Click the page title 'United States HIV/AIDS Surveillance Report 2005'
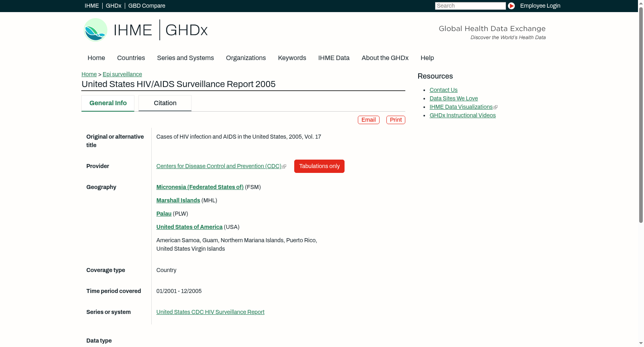644x347 pixels. (178, 84)
